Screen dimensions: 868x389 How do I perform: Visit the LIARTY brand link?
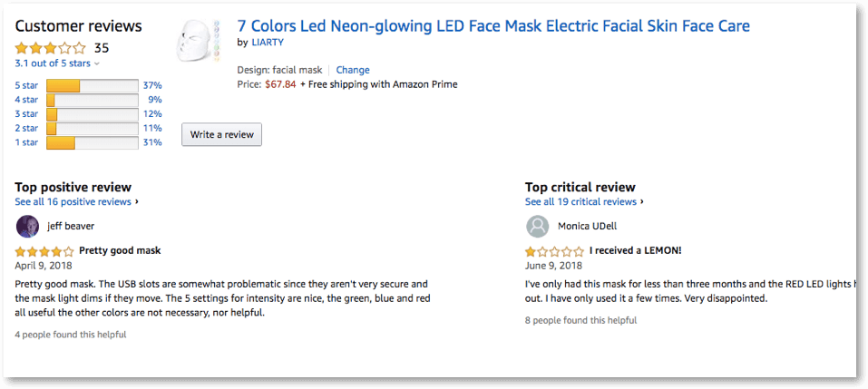click(267, 43)
